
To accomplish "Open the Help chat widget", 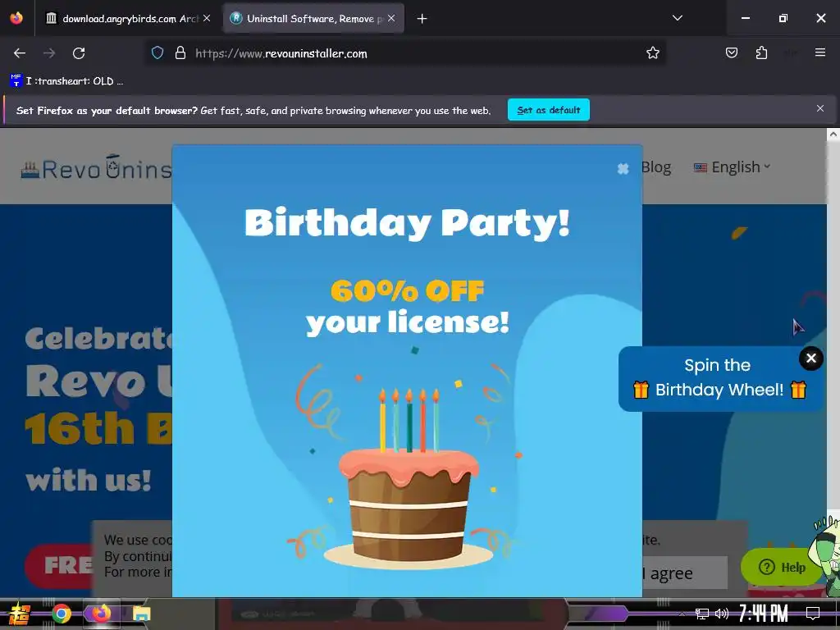I will click(782, 567).
